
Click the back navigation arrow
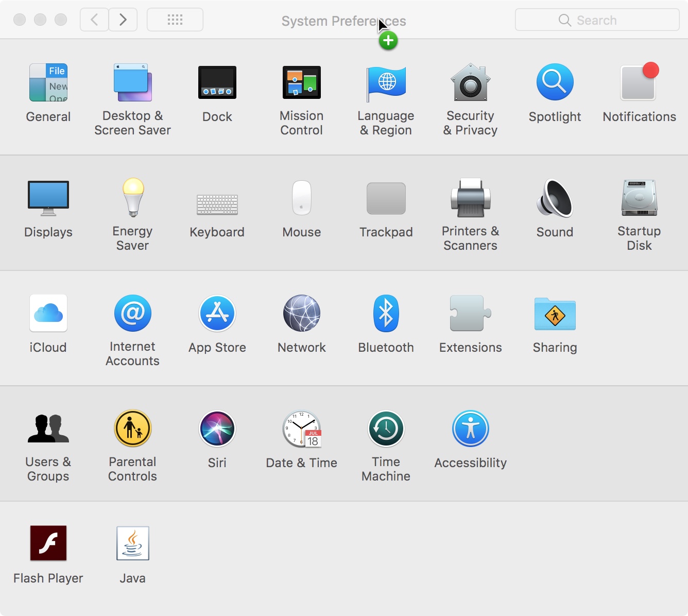(94, 20)
